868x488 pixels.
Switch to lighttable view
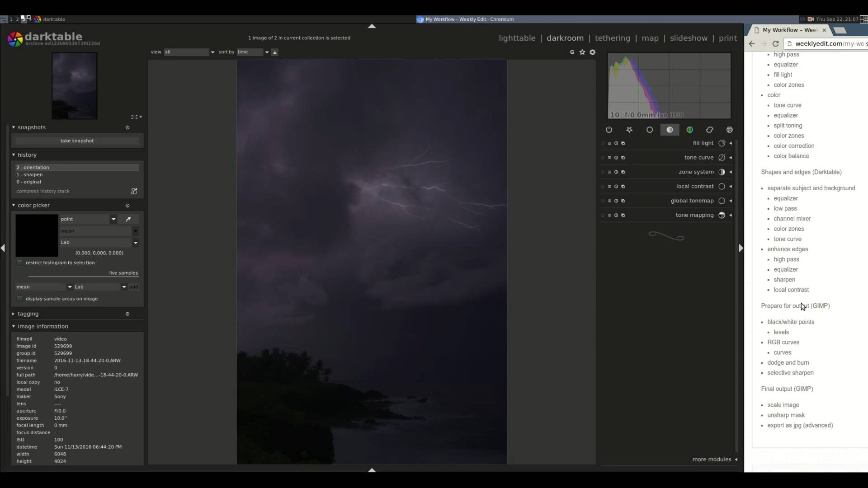point(517,38)
